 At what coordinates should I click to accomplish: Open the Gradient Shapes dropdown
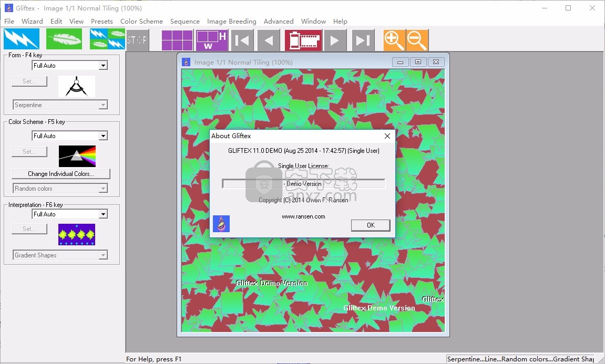60,255
